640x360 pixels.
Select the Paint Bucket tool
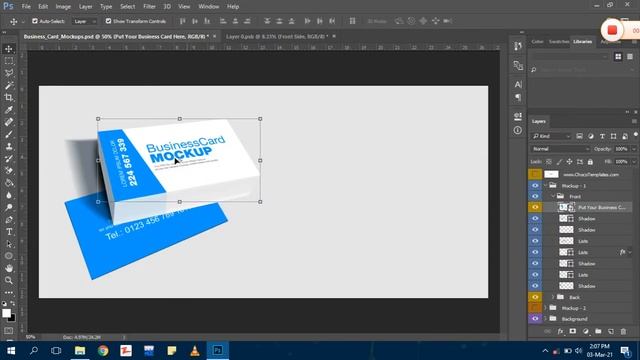[9, 183]
